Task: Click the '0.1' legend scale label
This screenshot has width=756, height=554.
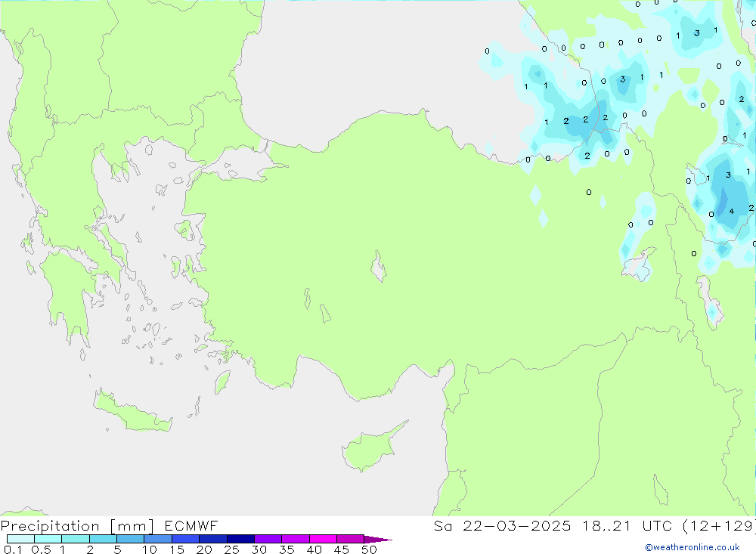Action: (x=13, y=549)
